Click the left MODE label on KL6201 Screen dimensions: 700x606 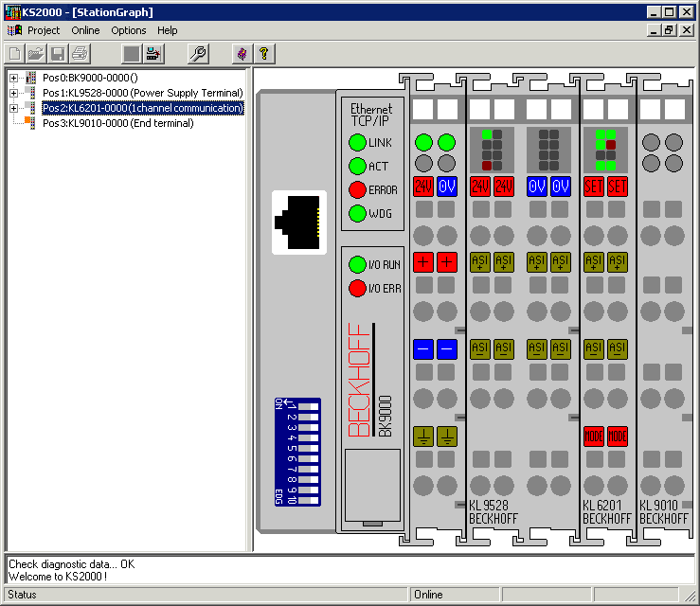594,437
